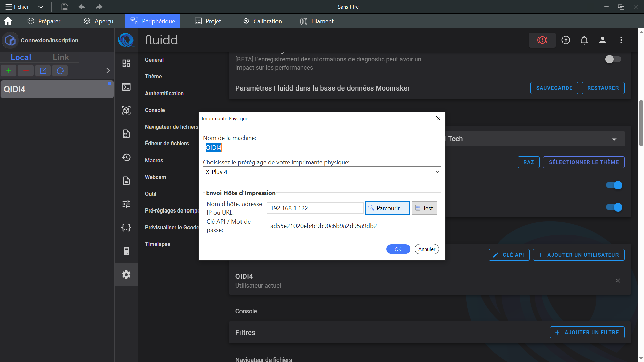
Task: Switch to the Calibration tab
Action: click(262, 21)
